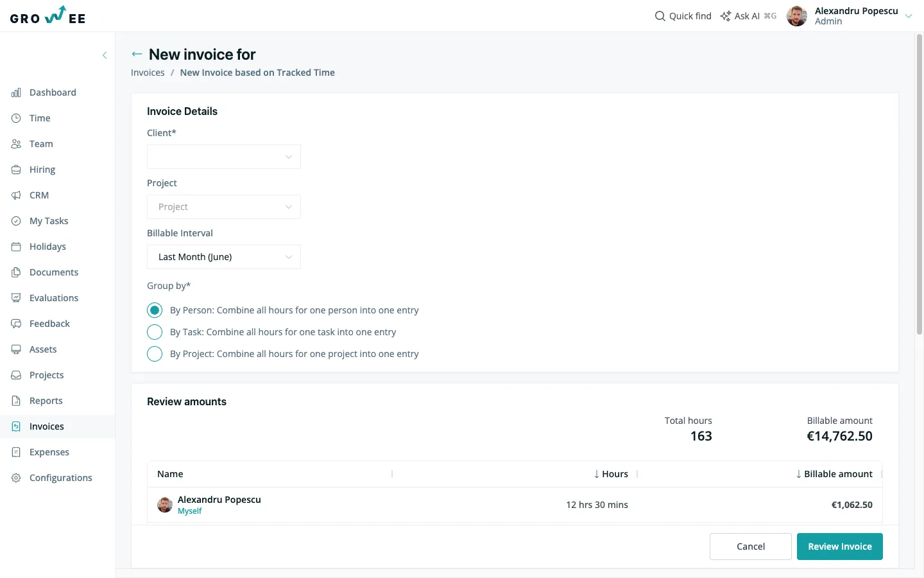Click the Dashboard bar chart icon
The image size is (924, 578).
click(16, 92)
